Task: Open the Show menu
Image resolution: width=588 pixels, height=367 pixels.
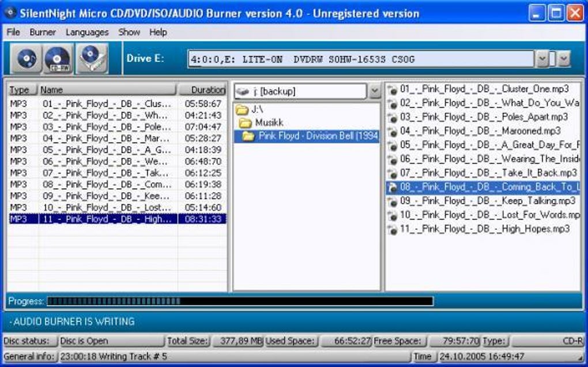Action: click(x=129, y=32)
